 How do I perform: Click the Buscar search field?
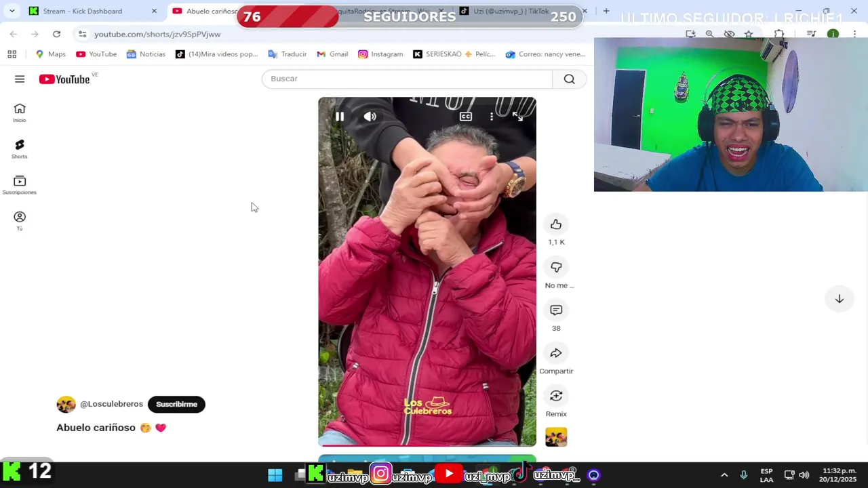pyautogui.click(x=407, y=79)
